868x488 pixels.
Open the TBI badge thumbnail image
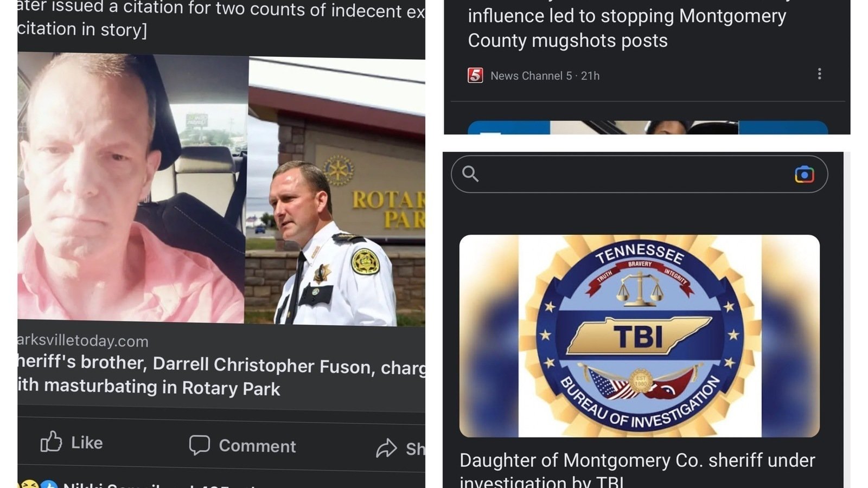click(639, 336)
